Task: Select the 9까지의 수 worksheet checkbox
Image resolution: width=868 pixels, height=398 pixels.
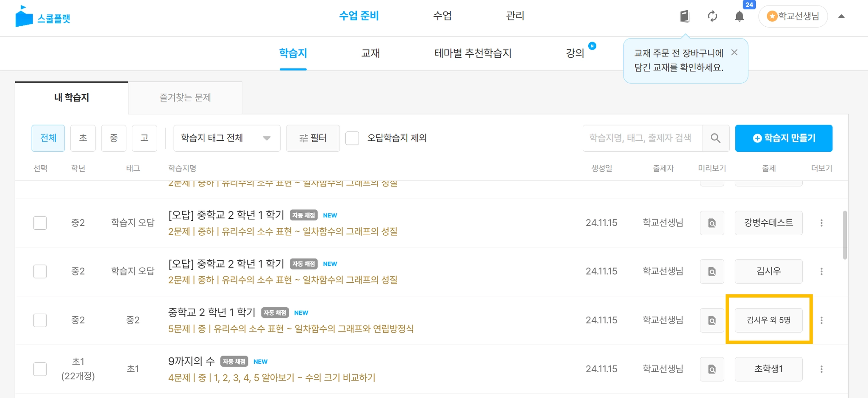Action: pos(40,369)
